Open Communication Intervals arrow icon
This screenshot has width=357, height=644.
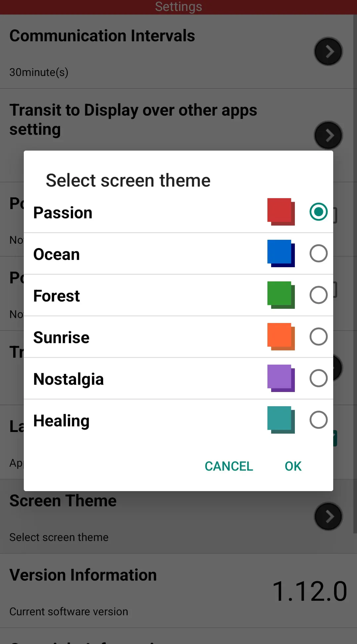[x=328, y=52]
